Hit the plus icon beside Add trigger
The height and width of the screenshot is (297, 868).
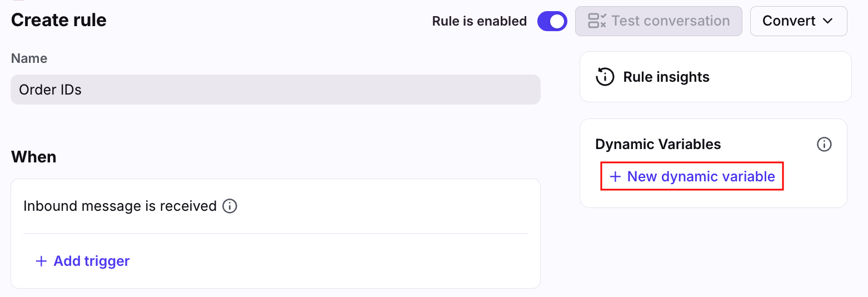41,261
